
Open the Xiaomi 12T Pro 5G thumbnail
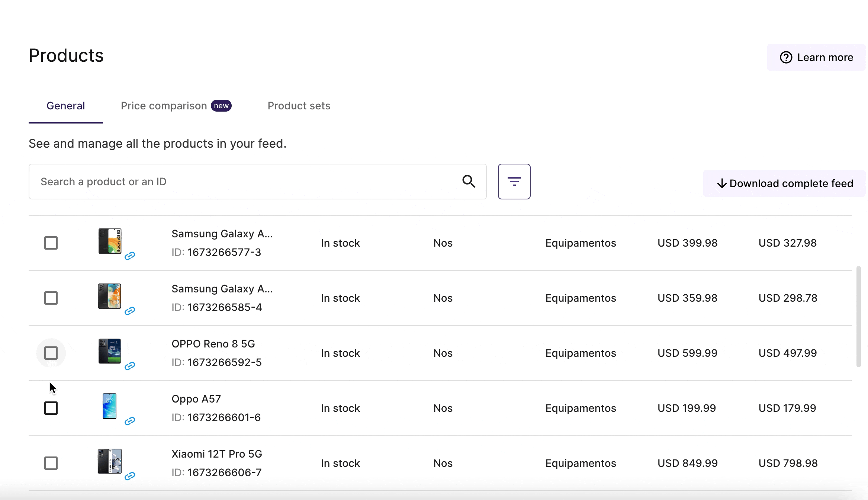110,461
